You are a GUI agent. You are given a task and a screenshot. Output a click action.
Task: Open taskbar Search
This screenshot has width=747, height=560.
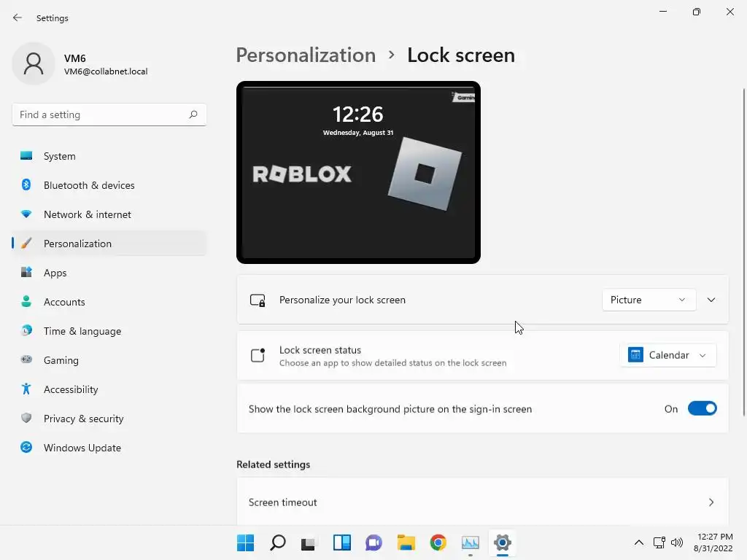(278, 542)
